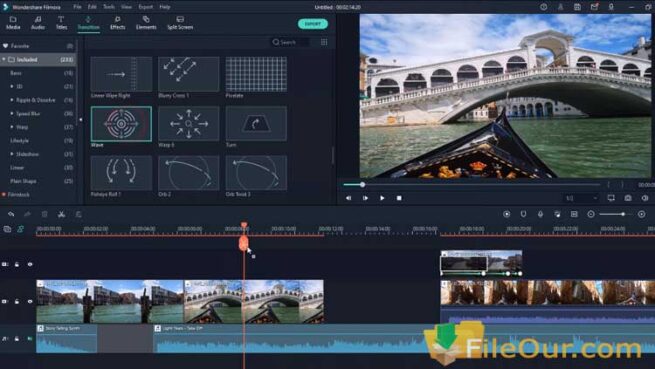Play the preview video
This screenshot has height=369, width=655.
[382, 198]
